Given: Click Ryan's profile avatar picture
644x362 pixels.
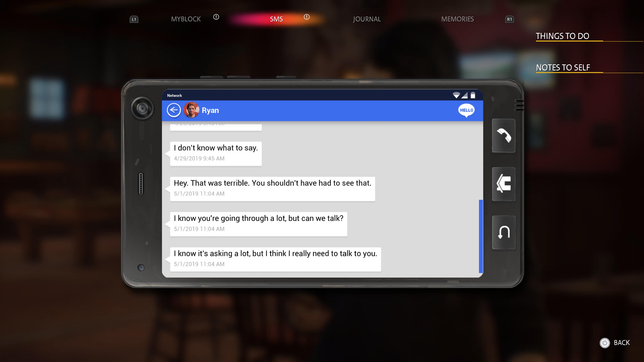Looking at the screenshot, I should pyautogui.click(x=191, y=110).
